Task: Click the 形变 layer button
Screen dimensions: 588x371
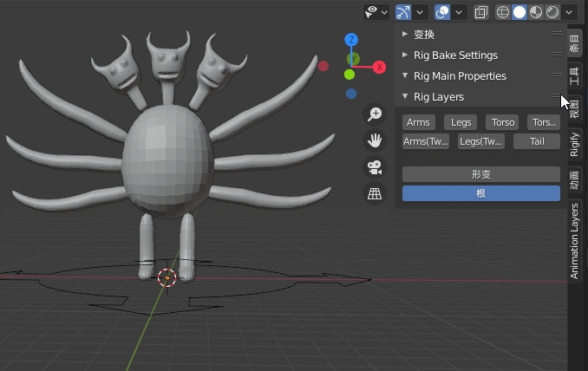Action: pos(481,174)
